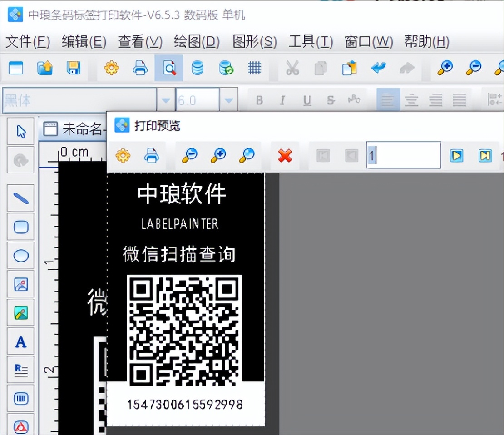Click the New document icon in main toolbar
The height and width of the screenshot is (435, 504).
(16, 68)
